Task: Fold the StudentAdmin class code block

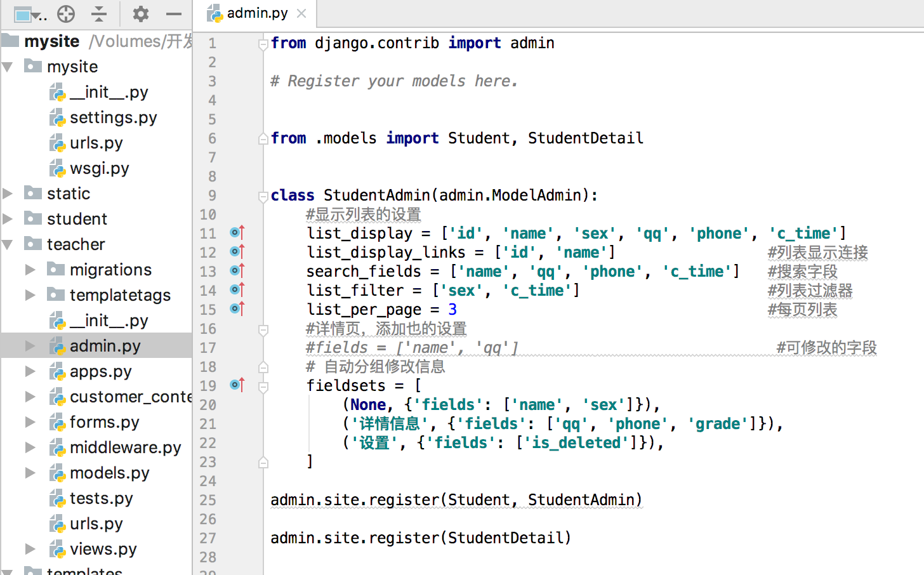Action: [263, 197]
